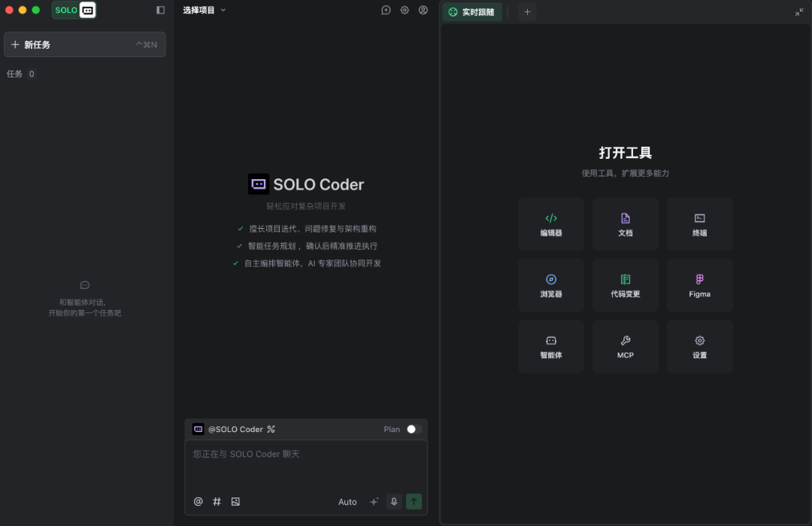Image resolution: width=812 pixels, height=526 pixels.
Task: Expand the 新任务 shortcut chevron
Action: [149, 44]
